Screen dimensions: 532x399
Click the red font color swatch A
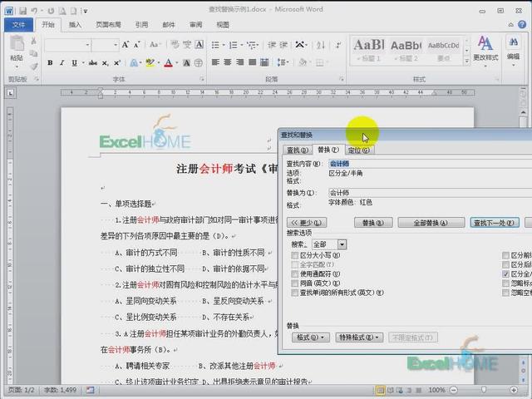169,63
